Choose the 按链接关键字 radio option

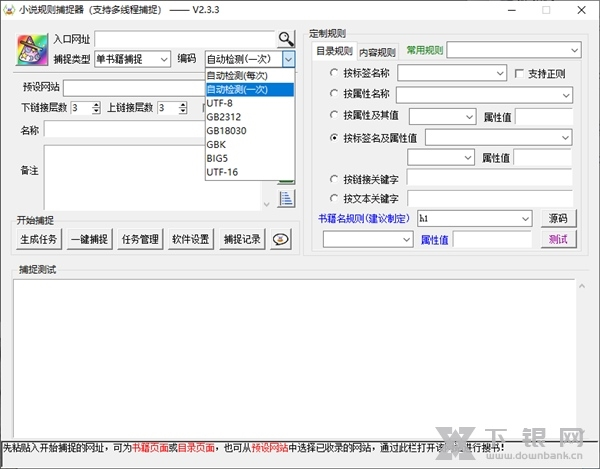coord(334,179)
